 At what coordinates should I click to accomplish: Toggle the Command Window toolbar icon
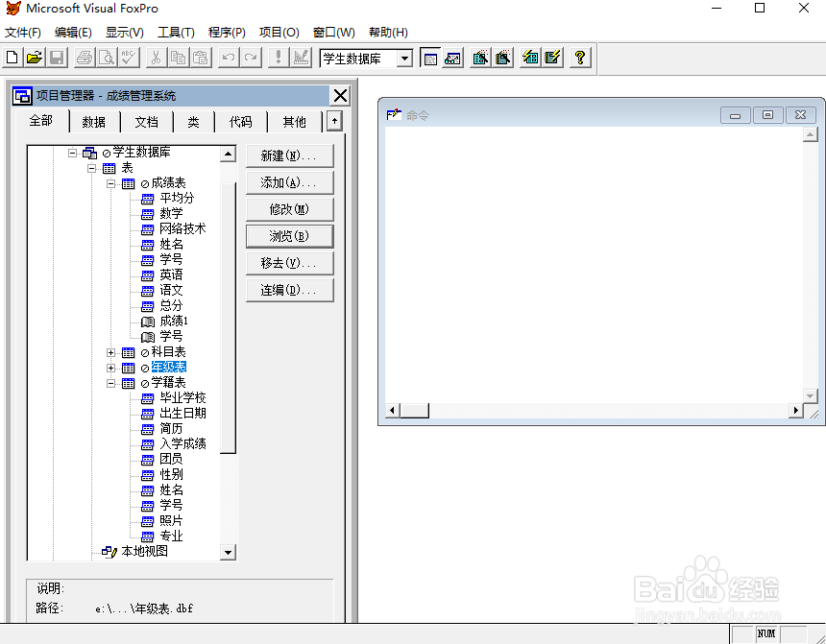click(430, 58)
